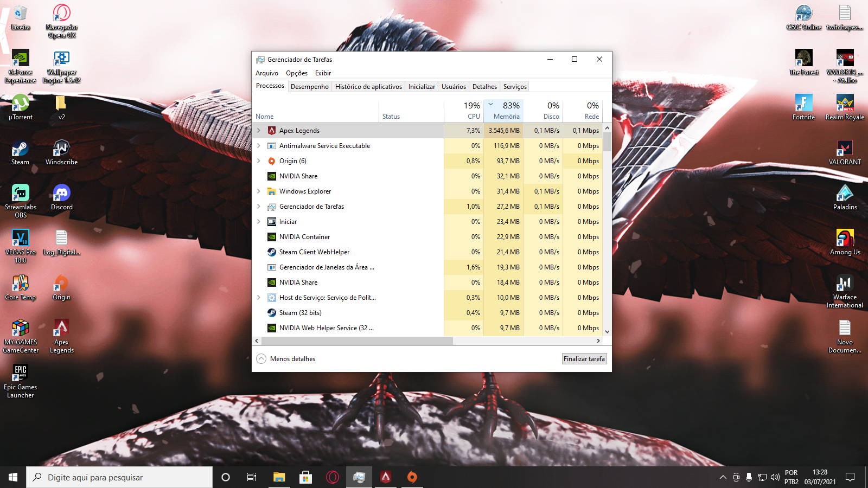Click the NVIDIA Container process icon
This screenshot has width=868, height=488.
pyautogui.click(x=272, y=237)
